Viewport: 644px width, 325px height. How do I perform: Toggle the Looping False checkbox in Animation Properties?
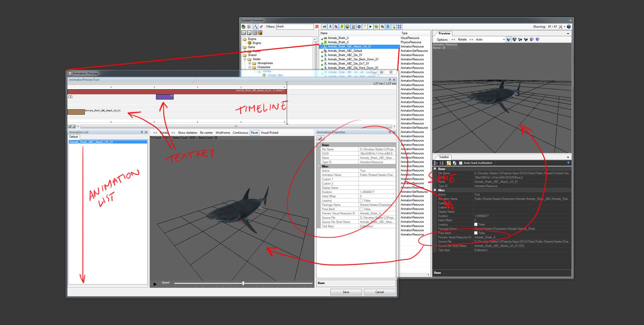[361, 200]
